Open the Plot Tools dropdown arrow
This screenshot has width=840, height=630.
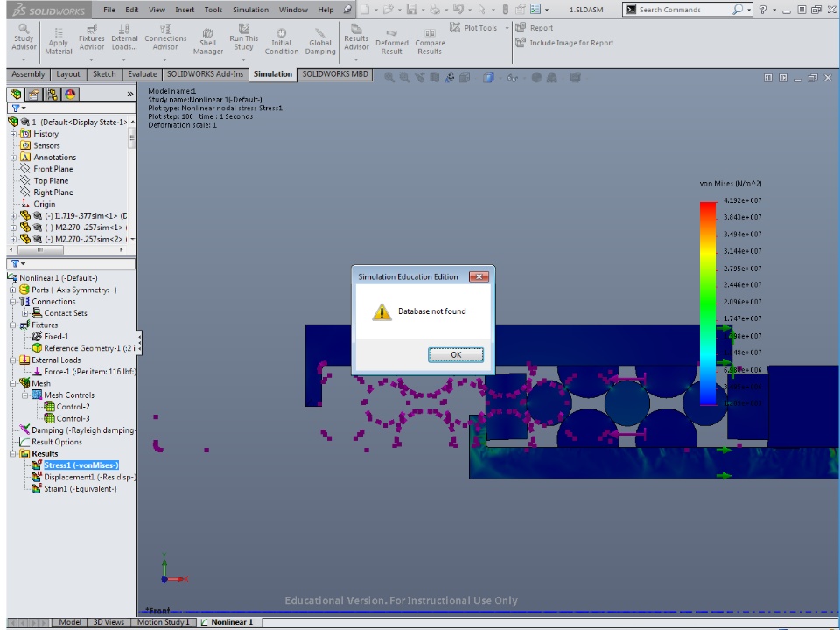(507, 28)
